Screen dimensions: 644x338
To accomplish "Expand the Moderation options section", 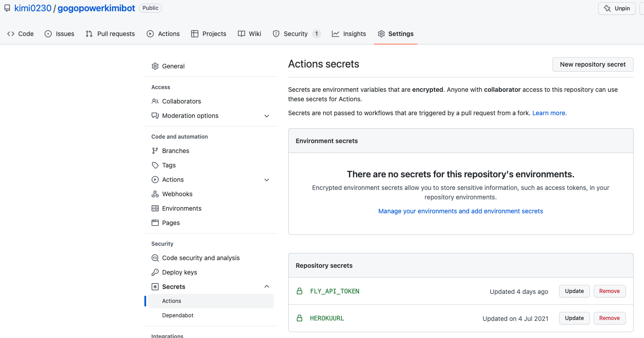I will pyautogui.click(x=267, y=116).
